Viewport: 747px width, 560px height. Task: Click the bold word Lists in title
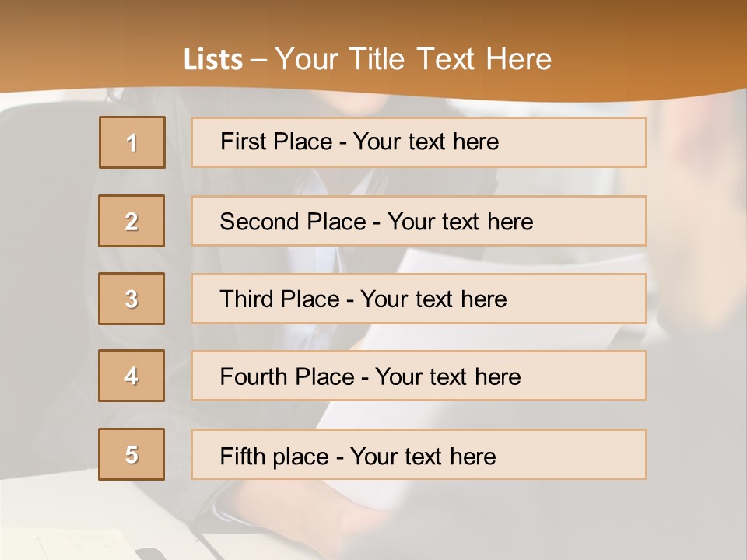tap(213, 59)
